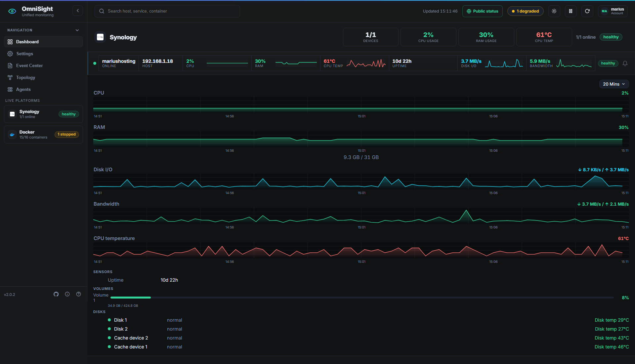Open Settings in the navigation
Screen dimensions: 635x364
tap(43, 54)
